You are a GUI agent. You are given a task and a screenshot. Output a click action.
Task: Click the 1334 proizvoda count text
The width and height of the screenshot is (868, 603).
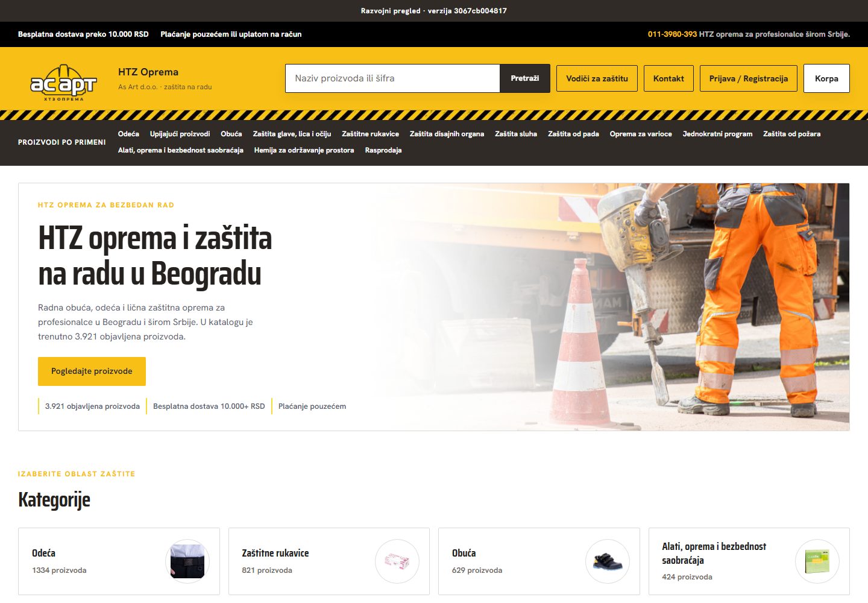pyautogui.click(x=59, y=570)
